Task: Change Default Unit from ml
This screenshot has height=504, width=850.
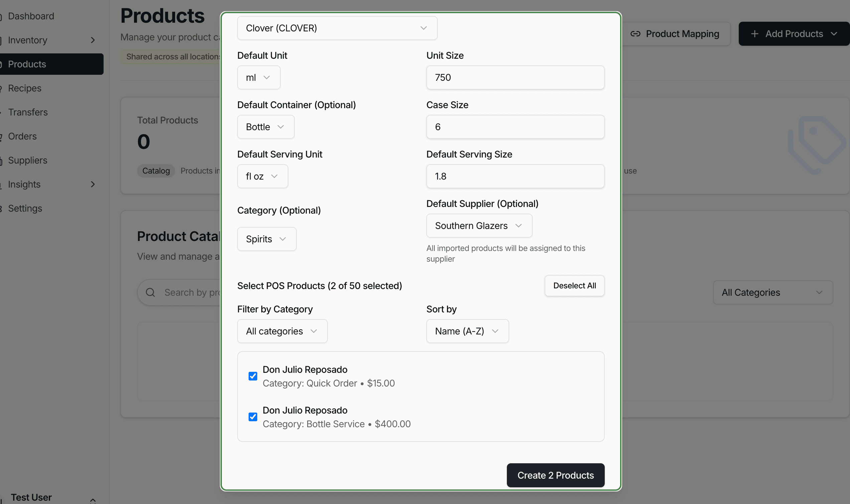Action: 259,77
